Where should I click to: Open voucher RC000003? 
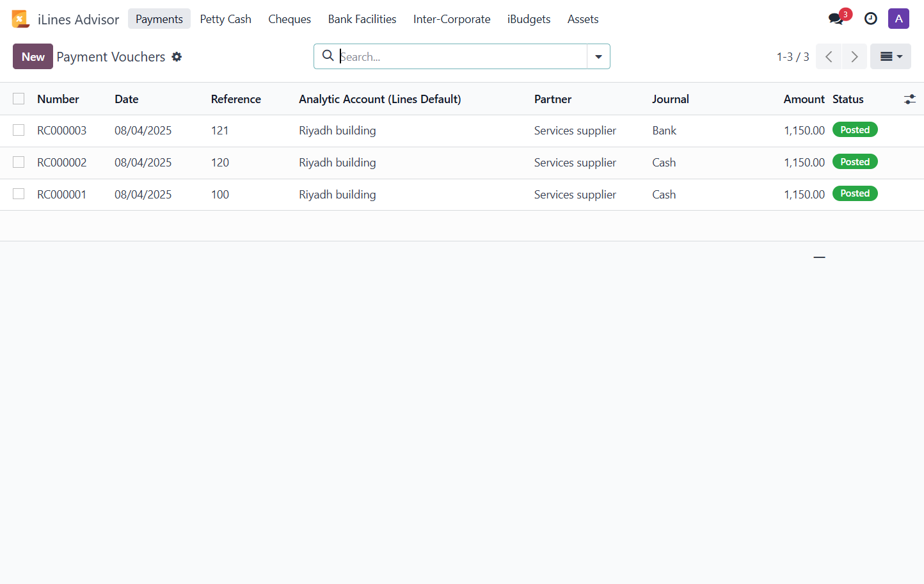[61, 131]
